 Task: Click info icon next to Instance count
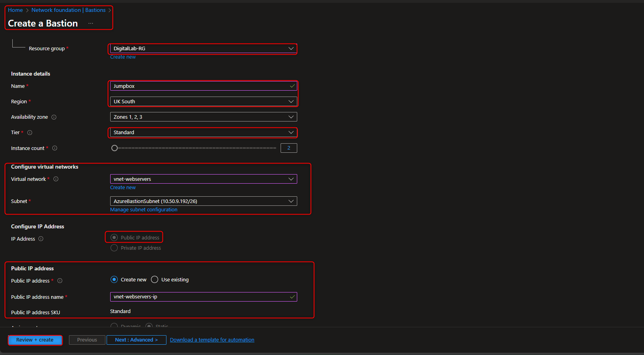pyautogui.click(x=55, y=148)
